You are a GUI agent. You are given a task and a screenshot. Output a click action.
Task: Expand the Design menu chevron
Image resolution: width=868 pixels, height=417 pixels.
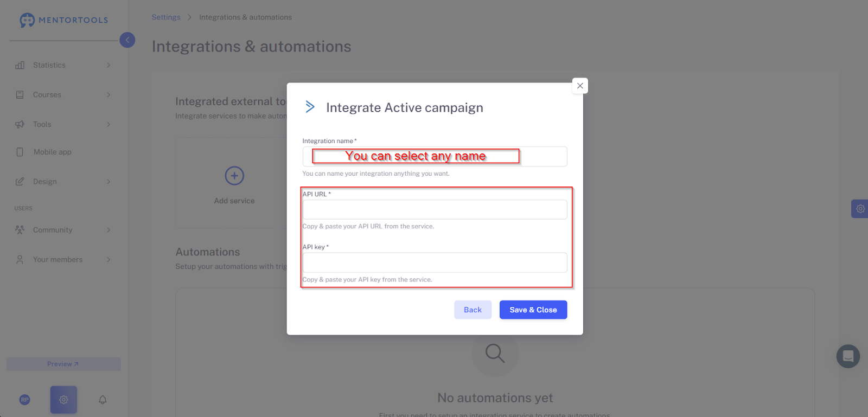point(108,182)
